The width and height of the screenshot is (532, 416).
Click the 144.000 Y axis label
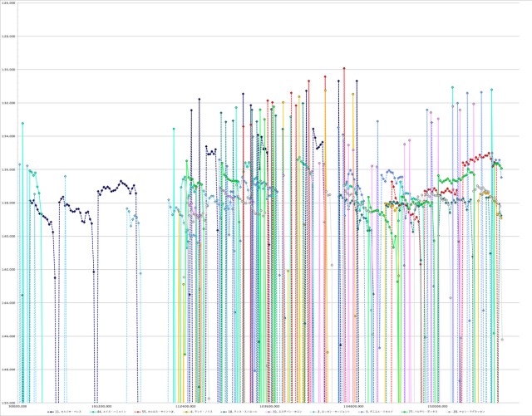point(9,303)
